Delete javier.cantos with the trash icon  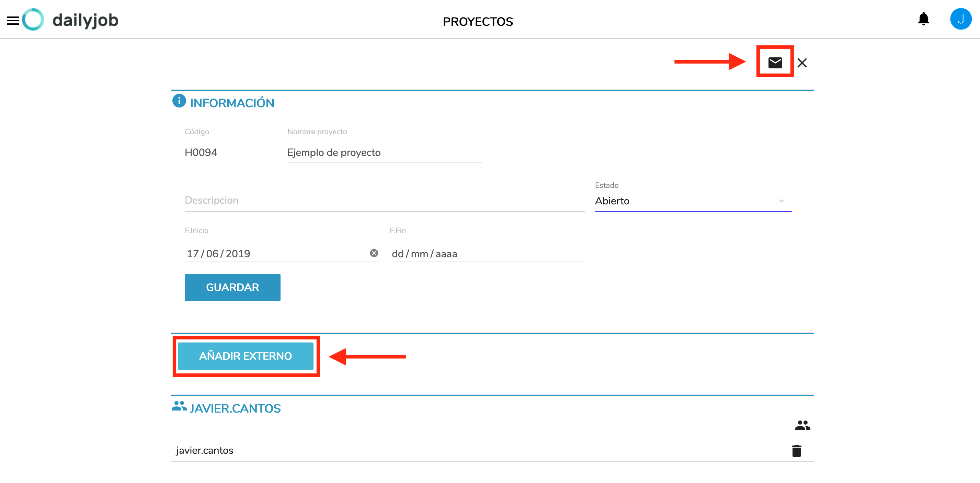click(x=796, y=451)
